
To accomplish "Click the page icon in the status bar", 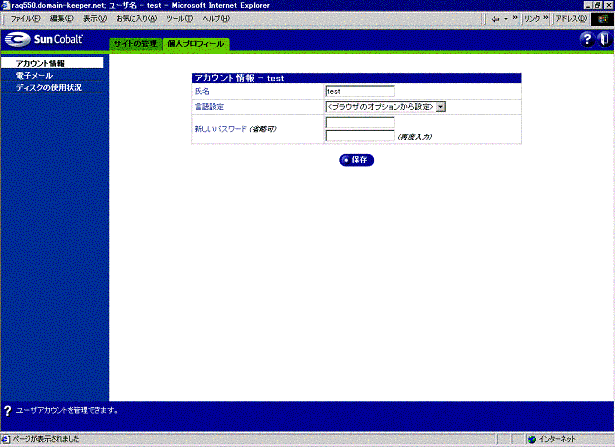I will (7, 439).
